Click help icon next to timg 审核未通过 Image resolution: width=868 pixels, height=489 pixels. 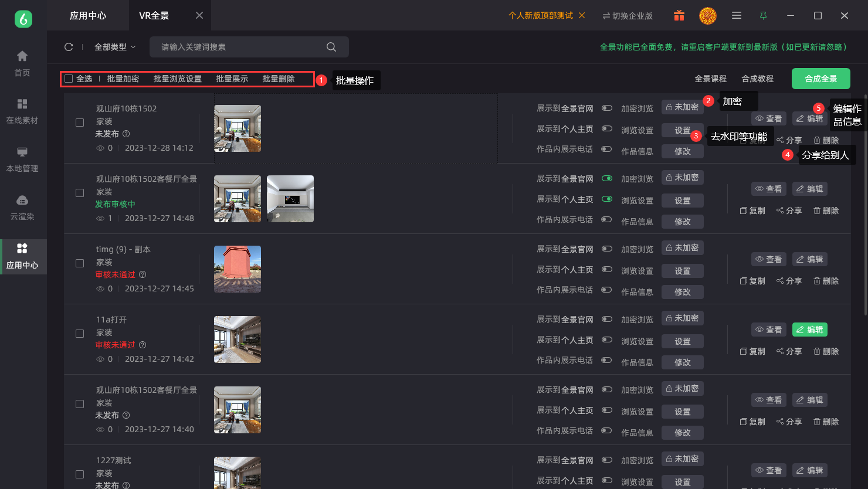(143, 274)
